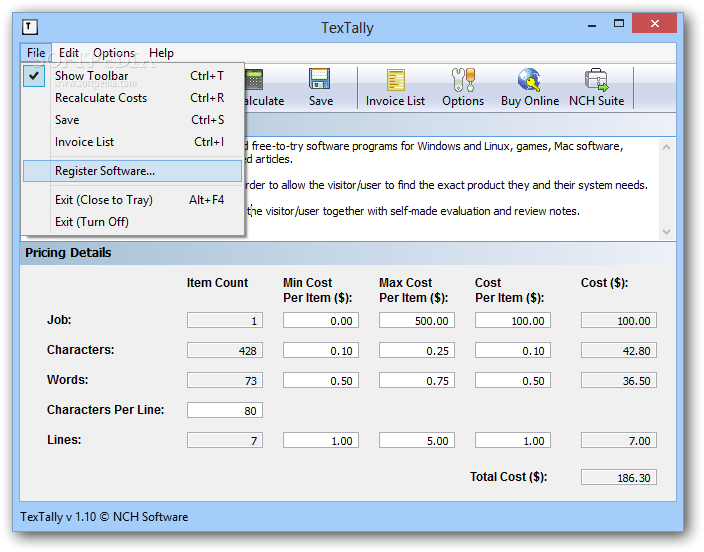Click the text area scroll down arrow
704x552 pixels.
pos(666,232)
